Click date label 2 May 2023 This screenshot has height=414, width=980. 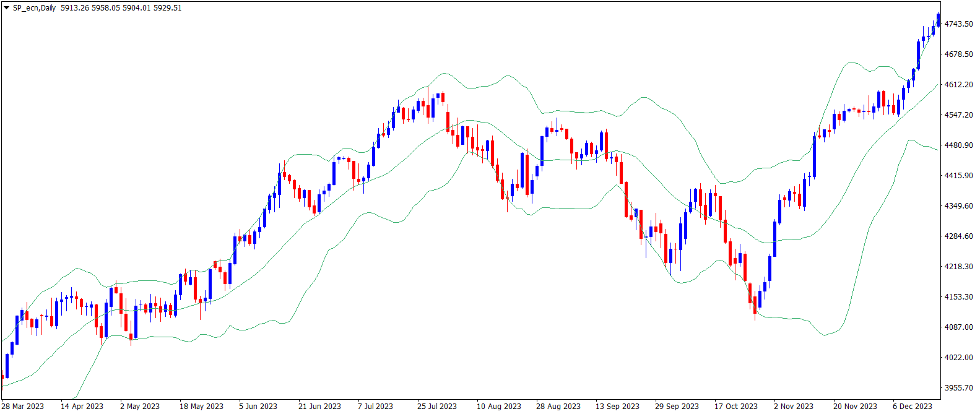(x=139, y=407)
